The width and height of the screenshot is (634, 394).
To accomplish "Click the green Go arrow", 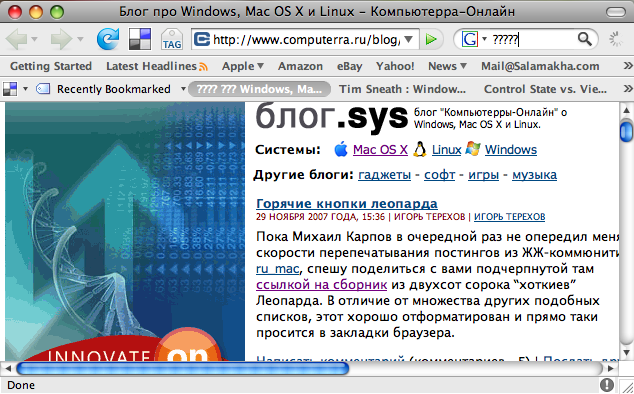I will [431, 39].
